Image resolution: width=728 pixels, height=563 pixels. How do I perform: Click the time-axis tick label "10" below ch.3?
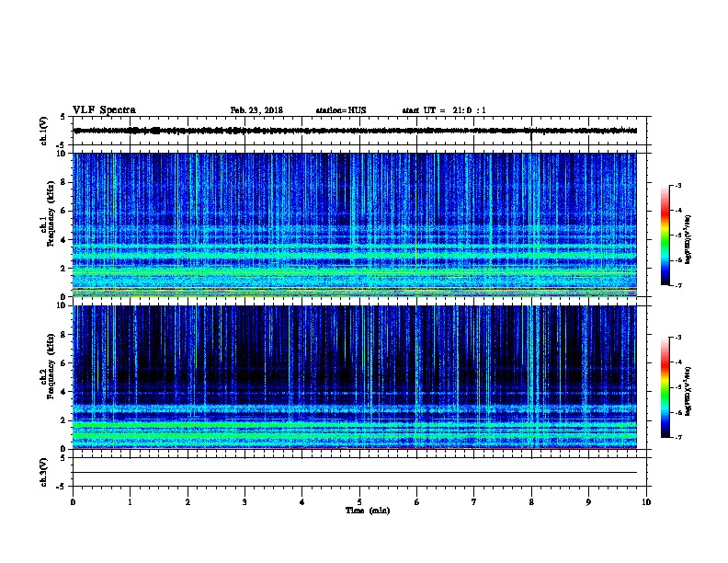coord(646,502)
